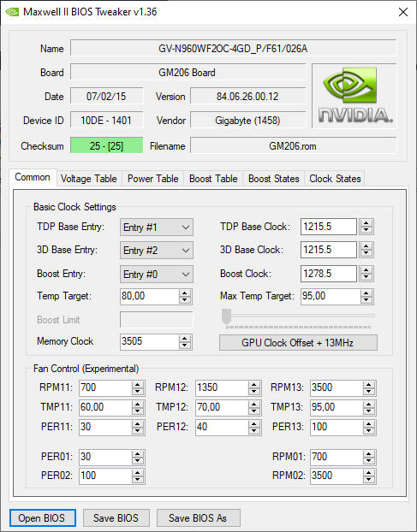Click into the Max Temp Target field
The height and width of the screenshot is (532, 417).
331,296
